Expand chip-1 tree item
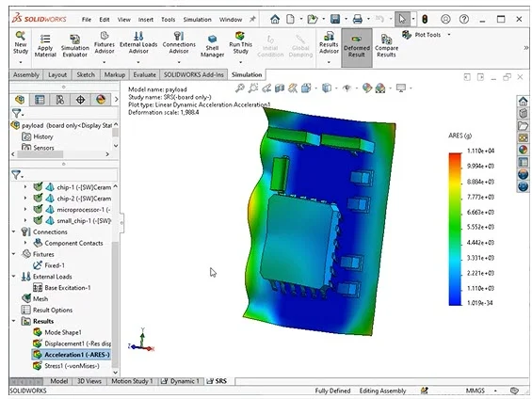532x399 pixels. click(x=25, y=187)
